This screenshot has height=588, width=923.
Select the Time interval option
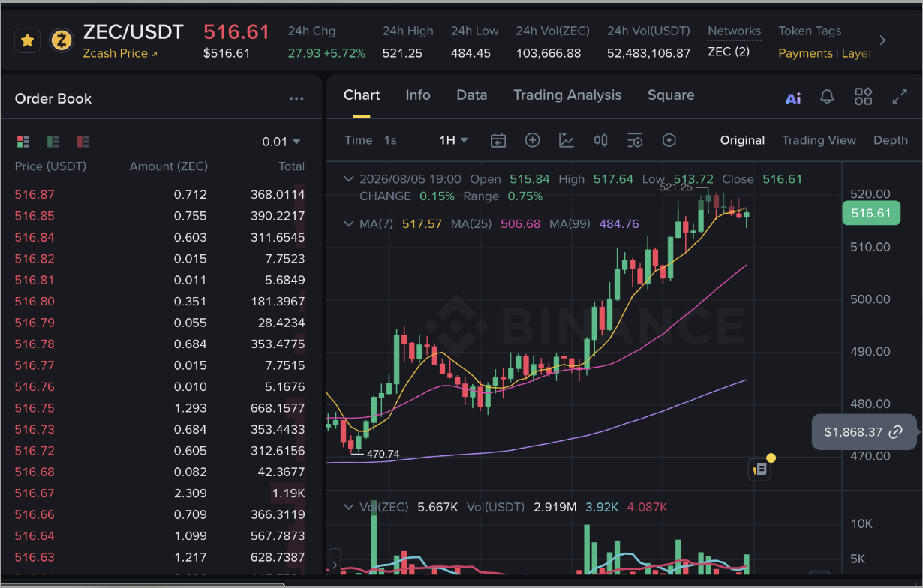point(359,140)
